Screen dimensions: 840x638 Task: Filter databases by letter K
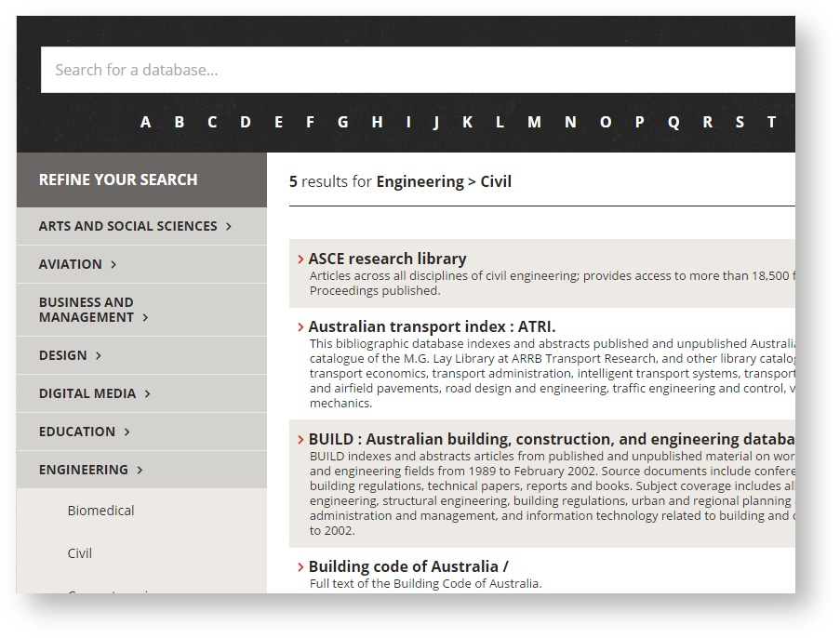pos(467,122)
